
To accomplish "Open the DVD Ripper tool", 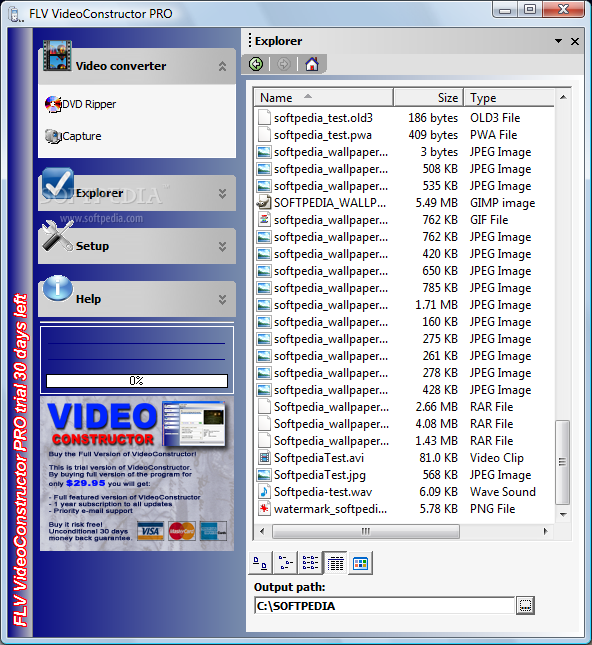I will tap(81, 104).
